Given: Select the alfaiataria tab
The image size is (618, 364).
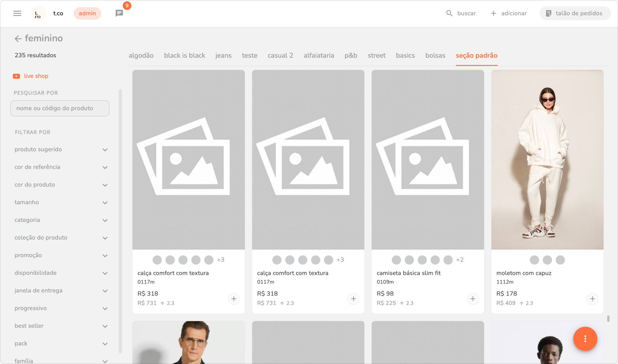Looking at the screenshot, I should [319, 55].
